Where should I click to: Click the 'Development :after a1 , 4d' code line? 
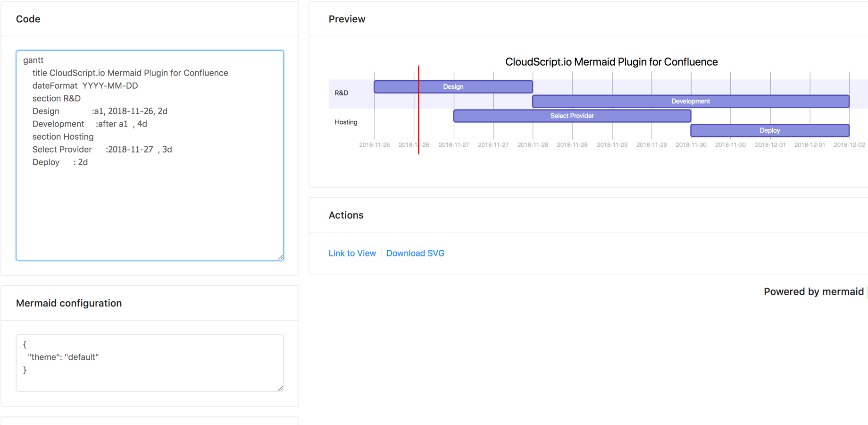(90, 124)
